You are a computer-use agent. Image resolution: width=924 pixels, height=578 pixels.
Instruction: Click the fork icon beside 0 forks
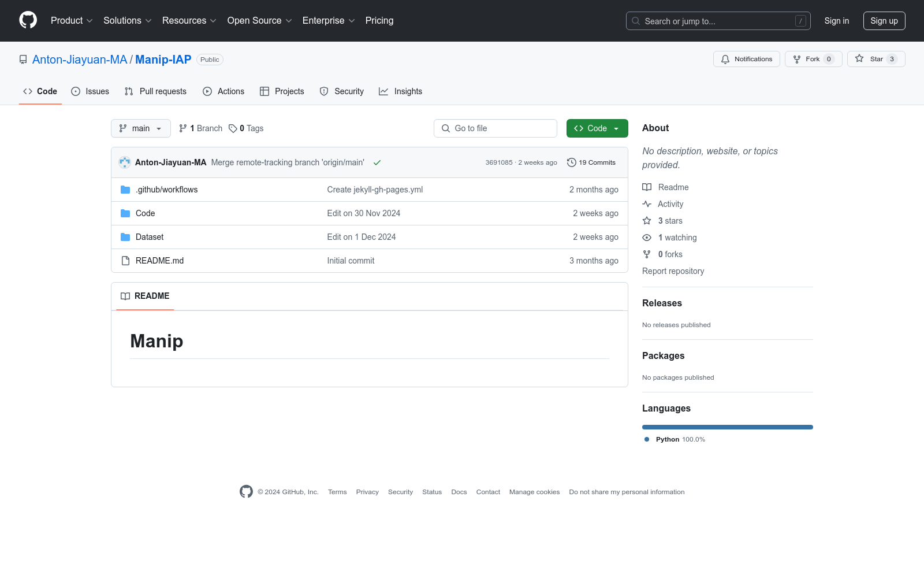click(647, 254)
